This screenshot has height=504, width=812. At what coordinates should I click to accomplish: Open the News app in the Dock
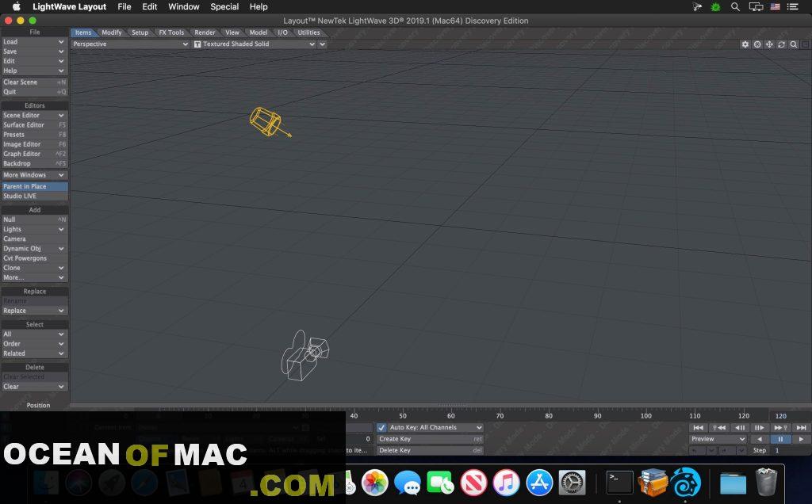(x=473, y=483)
